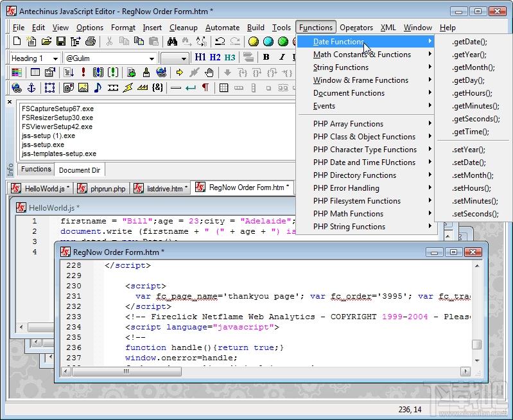Insert an anchor with the anchor icon

click(x=31, y=88)
